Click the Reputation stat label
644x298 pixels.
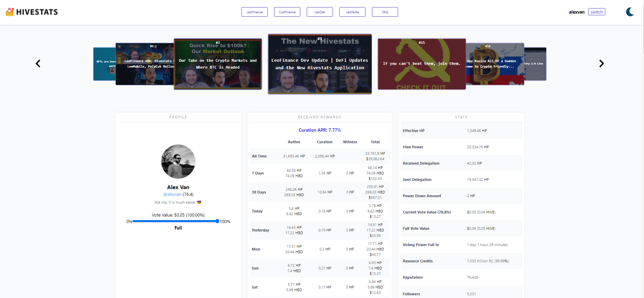pos(413,277)
